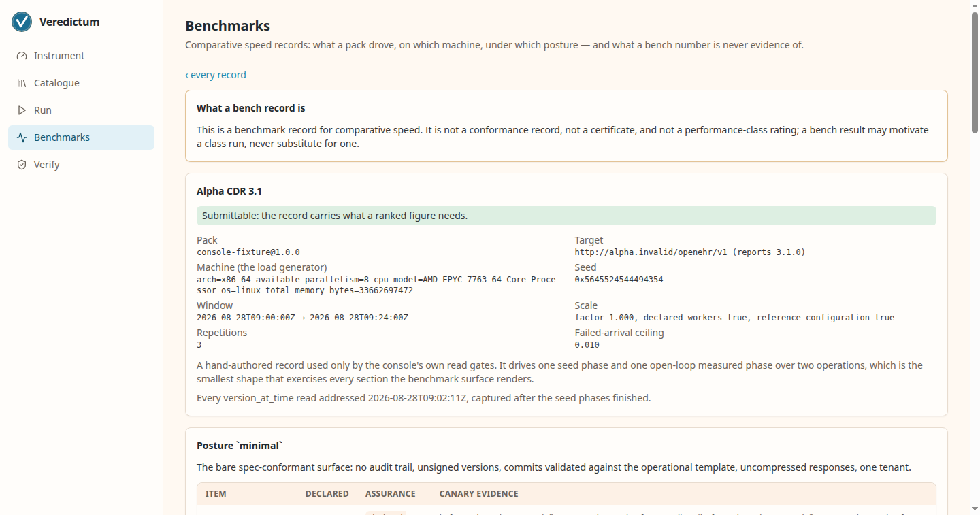Click the seed value '0x5645524544494354'
The height and width of the screenshot is (515, 980).
coord(619,280)
